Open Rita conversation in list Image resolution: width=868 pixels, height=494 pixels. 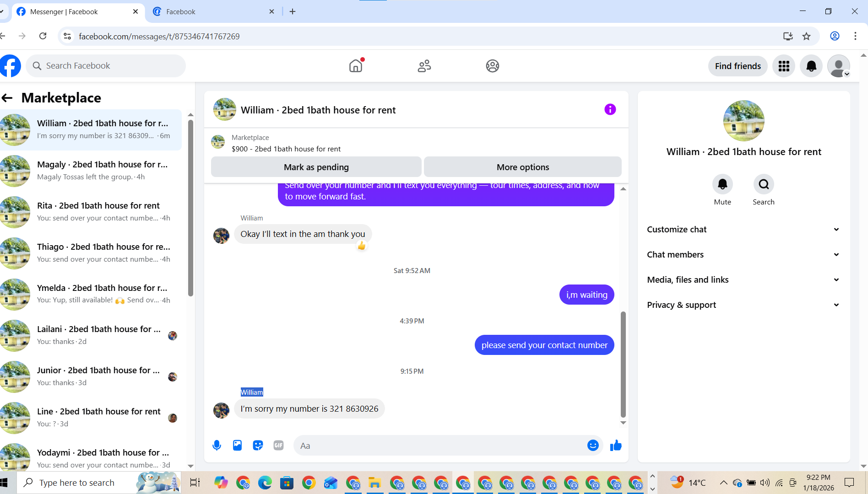pos(91,212)
